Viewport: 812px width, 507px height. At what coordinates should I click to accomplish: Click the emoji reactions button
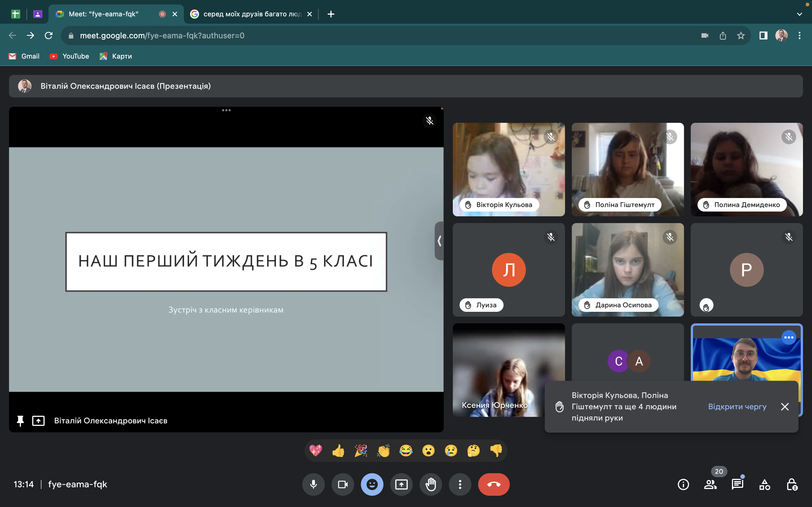372,484
